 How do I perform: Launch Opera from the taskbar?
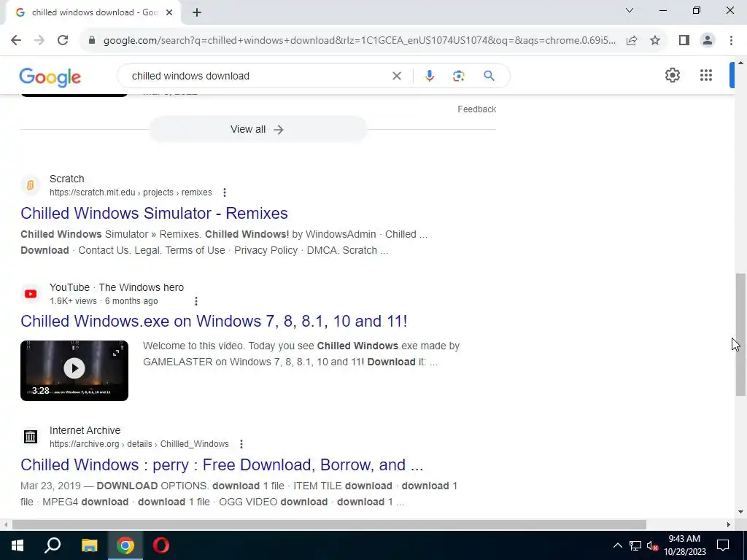(161, 545)
